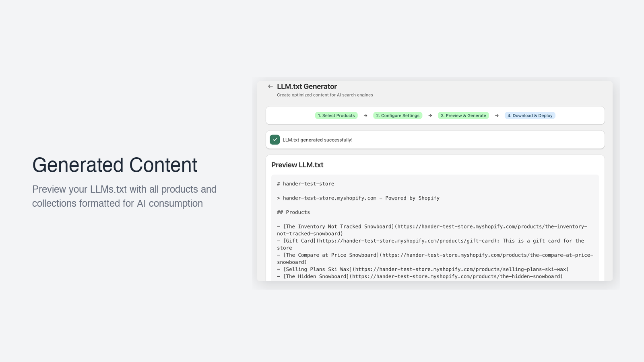The height and width of the screenshot is (362, 644).
Task: Open the 4. Download & Deploy step
Action: [530, 115]
